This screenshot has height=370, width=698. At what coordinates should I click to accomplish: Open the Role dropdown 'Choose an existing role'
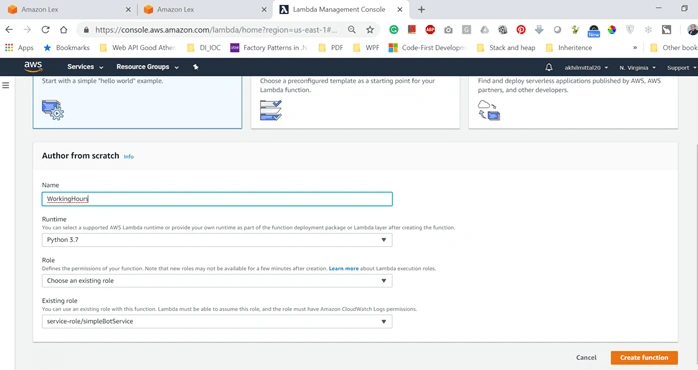coord(217,281)
